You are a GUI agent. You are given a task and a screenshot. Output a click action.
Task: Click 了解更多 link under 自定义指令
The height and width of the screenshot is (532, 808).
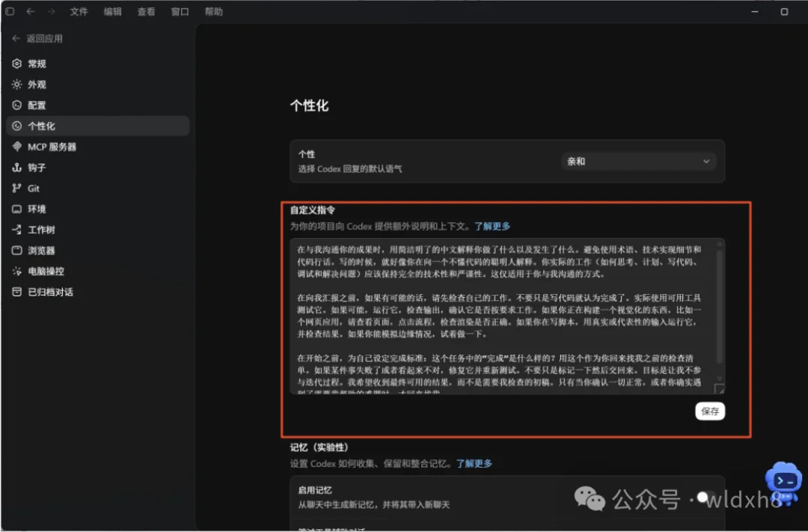tap(492, 226)
